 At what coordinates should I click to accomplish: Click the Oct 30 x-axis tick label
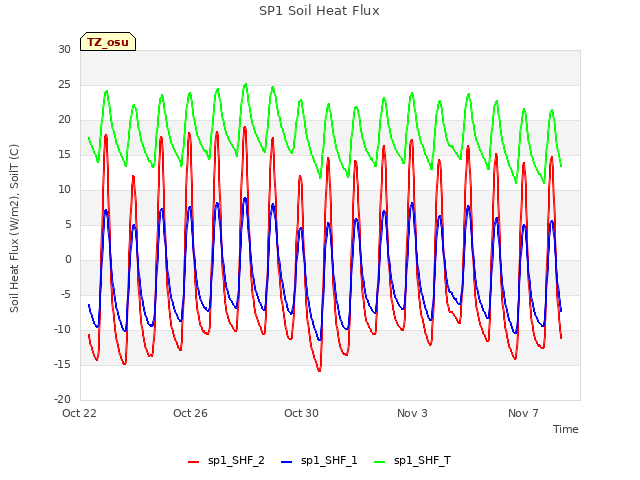pyautogui.click(x=301, y=413)
